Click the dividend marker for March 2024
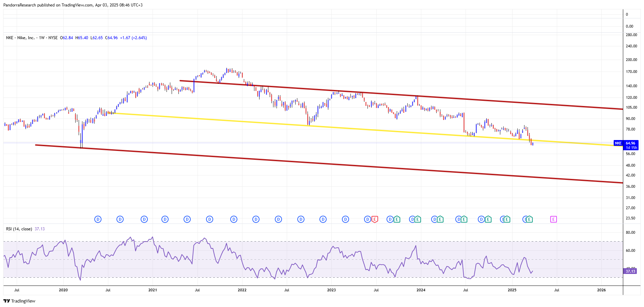 (435, 219)
